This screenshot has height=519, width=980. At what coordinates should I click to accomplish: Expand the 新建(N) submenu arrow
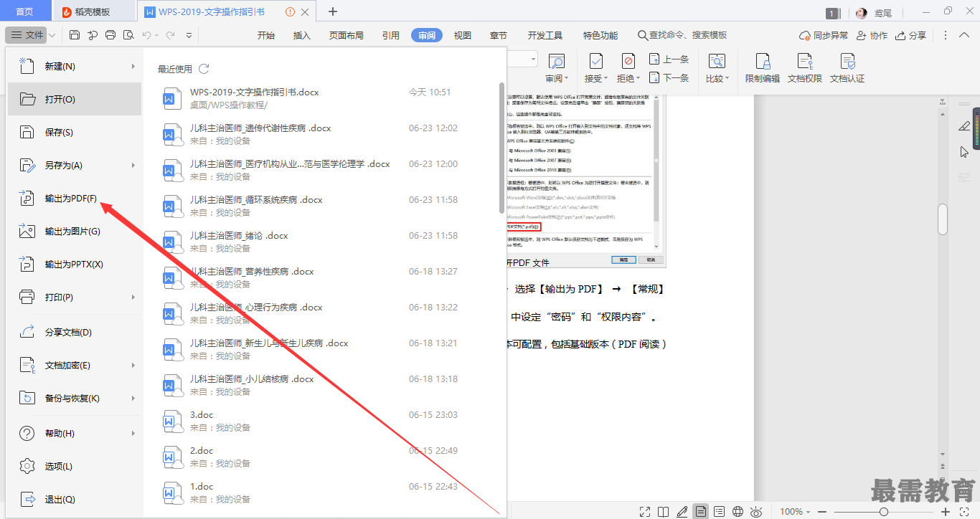point(133,66)
